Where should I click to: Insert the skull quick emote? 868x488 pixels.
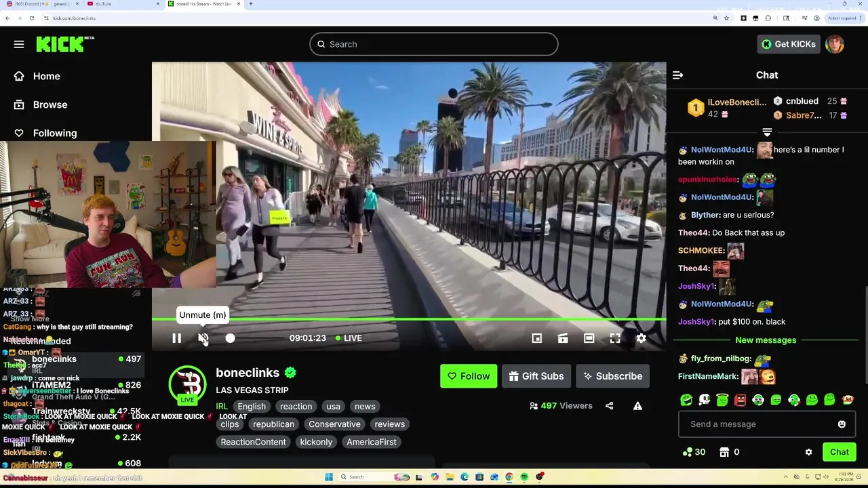click(x=705, y=400)
